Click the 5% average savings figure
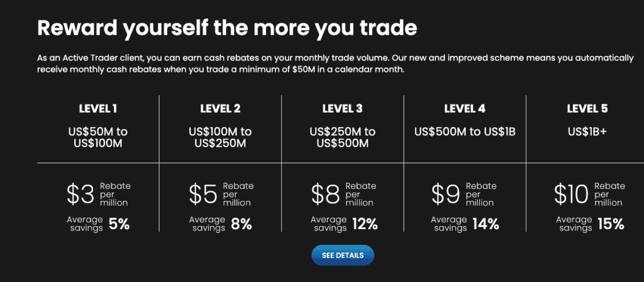The image size is (644, 282). 119,225
